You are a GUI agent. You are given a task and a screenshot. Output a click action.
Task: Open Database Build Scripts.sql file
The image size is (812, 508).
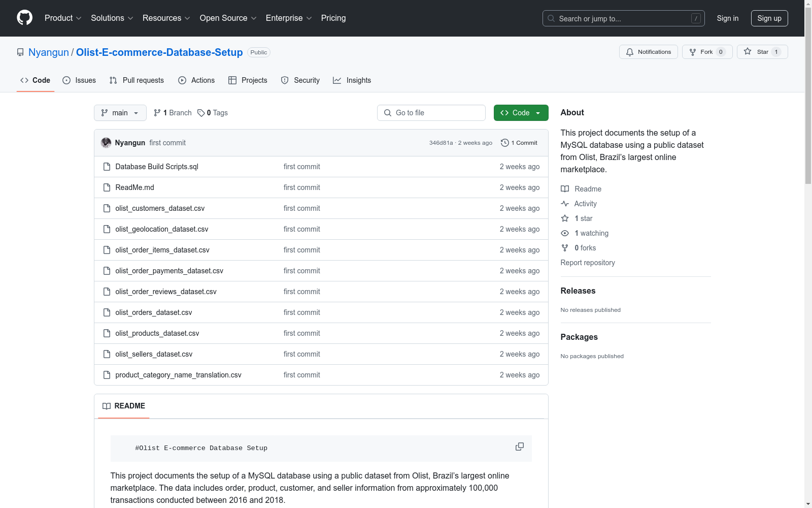(157, 167)
